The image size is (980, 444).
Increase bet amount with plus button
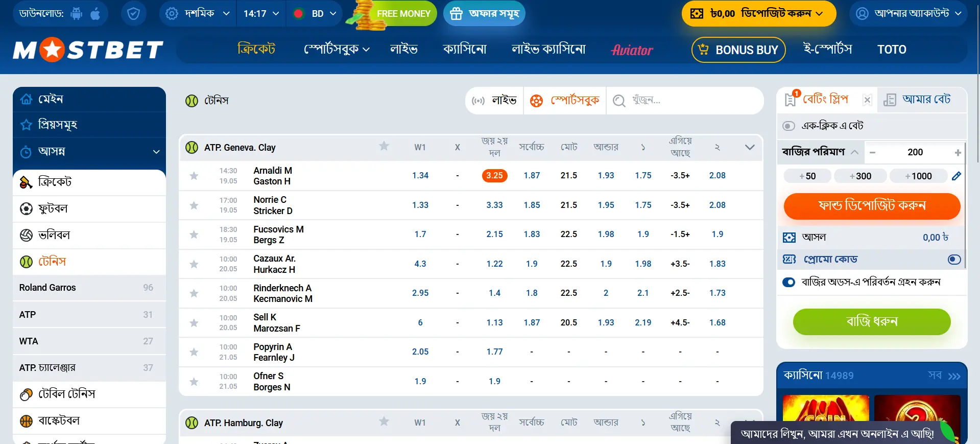(958, 152)
